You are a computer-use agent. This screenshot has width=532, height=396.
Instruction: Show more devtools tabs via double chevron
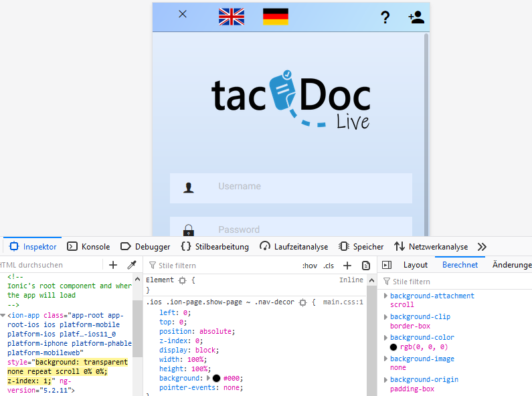coord(482,246)
